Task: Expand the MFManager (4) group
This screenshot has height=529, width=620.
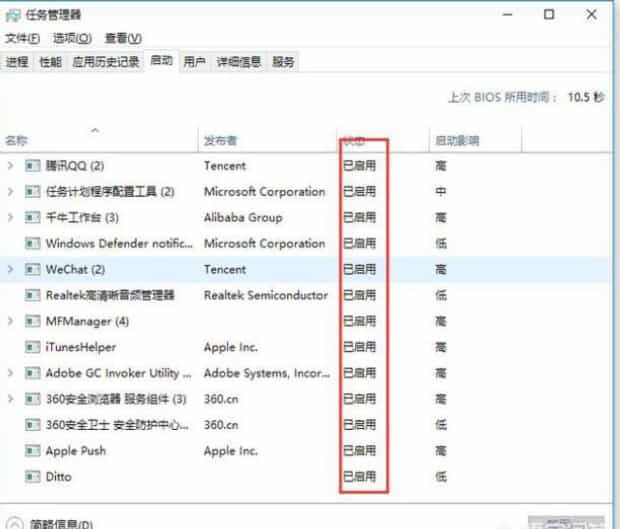Action: tap(11, 321)
